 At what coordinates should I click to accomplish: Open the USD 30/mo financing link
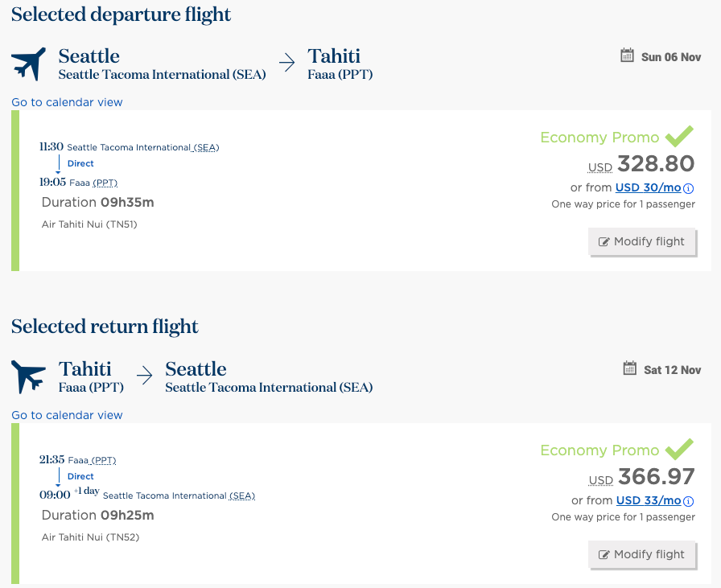point(648,187)
